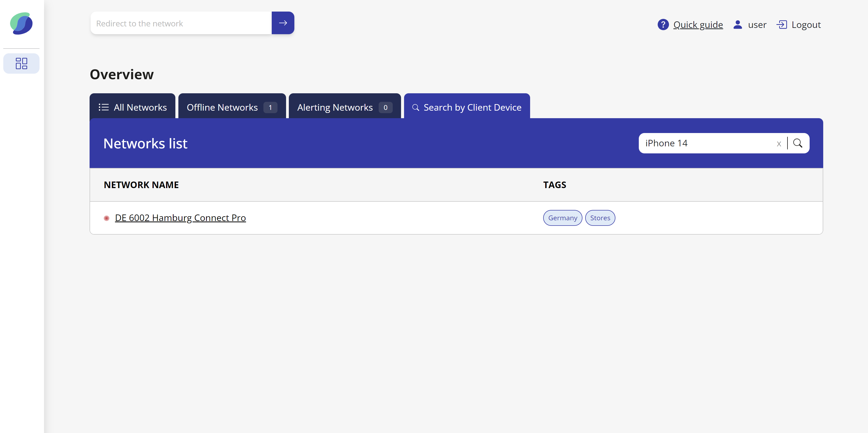Open the Offline Networks tab

pos(232,107)
